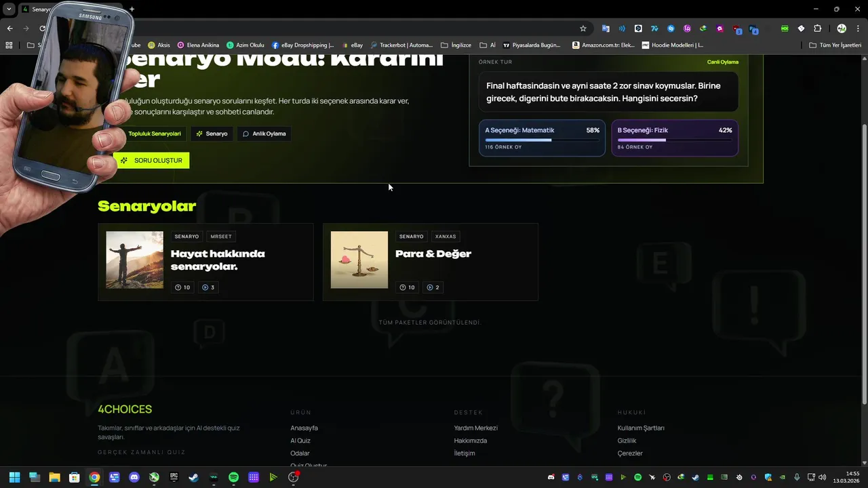Click the SORU OLUŞTUR button
The width and height of the screenshot is (868, 488).
[x=151, y=161]
